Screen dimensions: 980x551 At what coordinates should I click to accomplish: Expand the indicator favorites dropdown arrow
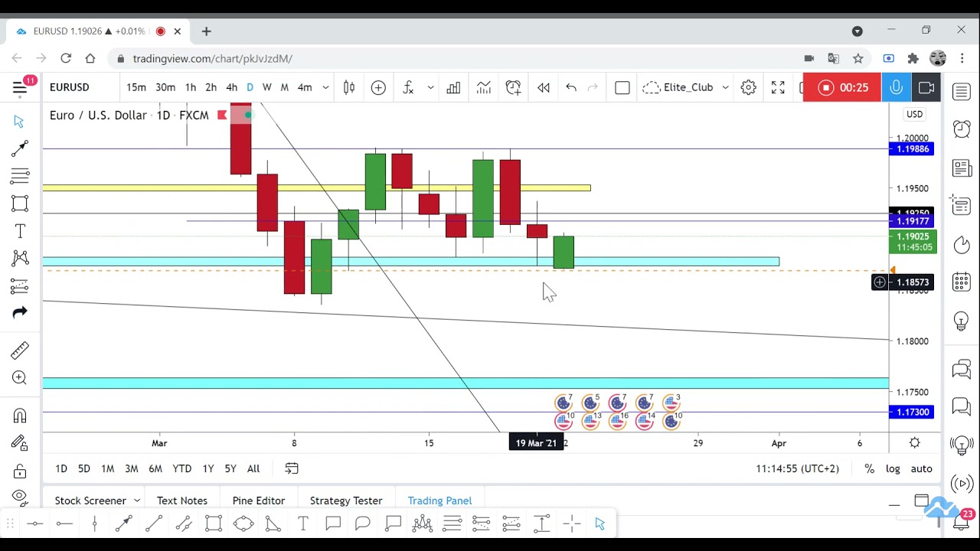tap(430, 87)
